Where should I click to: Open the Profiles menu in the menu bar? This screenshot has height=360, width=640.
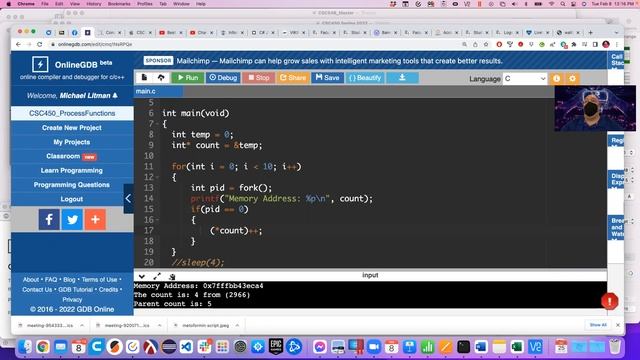tap(144, 4)
